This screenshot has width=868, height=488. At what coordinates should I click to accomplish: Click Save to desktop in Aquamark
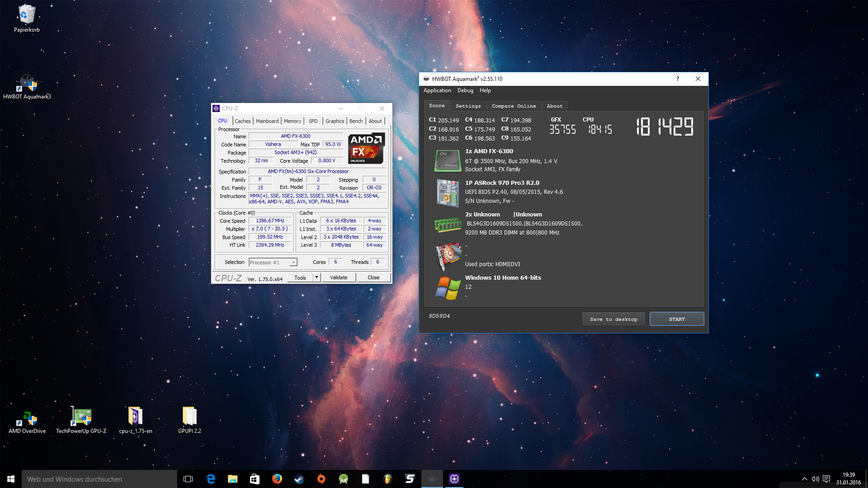point(613,319)
